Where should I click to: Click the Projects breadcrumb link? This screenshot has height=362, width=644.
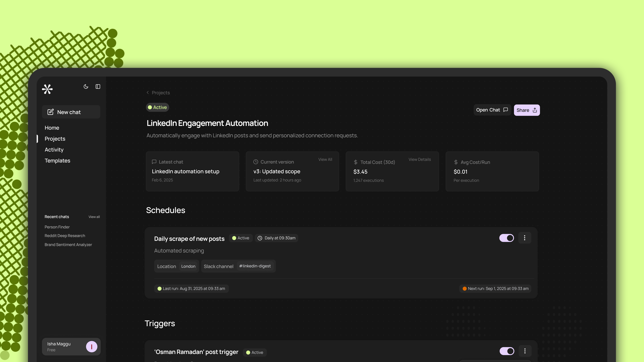click(x=161, y=93)
